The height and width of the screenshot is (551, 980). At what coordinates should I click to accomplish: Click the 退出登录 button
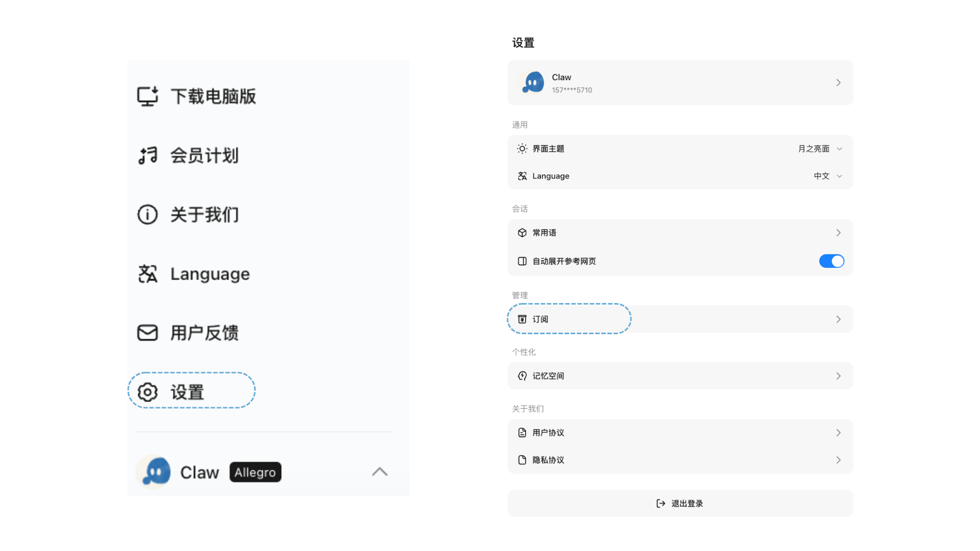click(679, 503)
